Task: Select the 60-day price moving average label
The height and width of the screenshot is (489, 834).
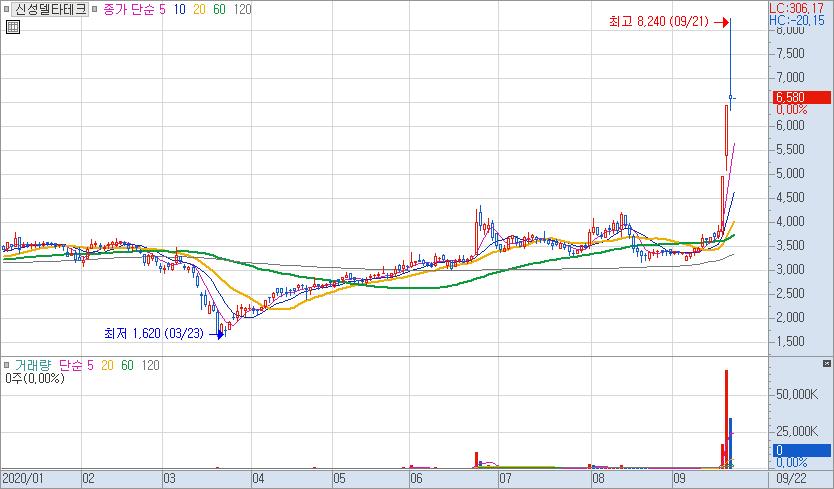Action: (x=219, y=9)
